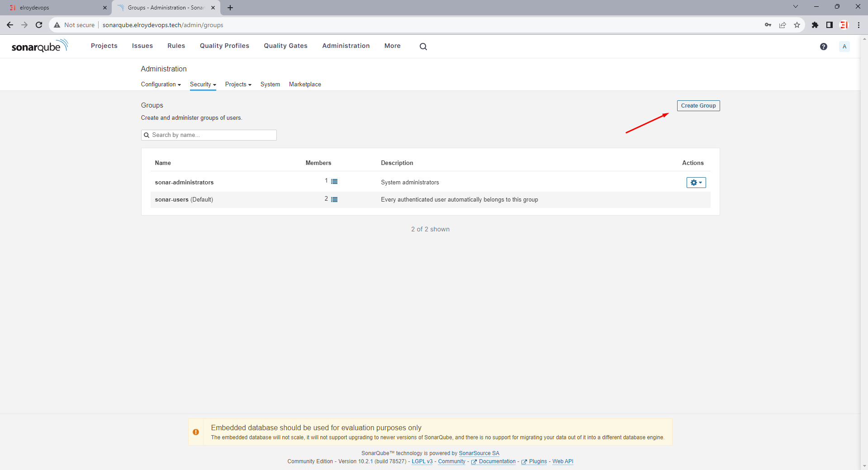Go forward using browser forward arrow
868x470 pixels.
pyautogui.click(x=24, y=25)
